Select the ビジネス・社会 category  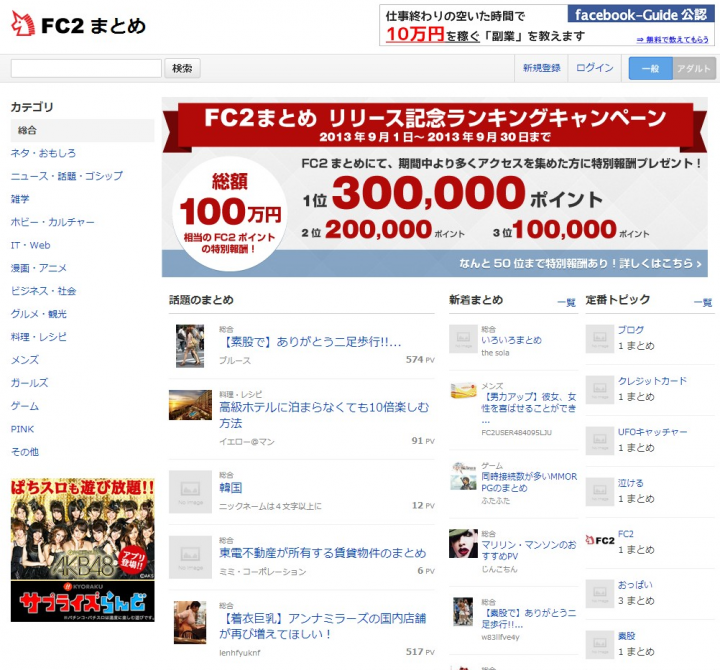[x=44, y=291]
